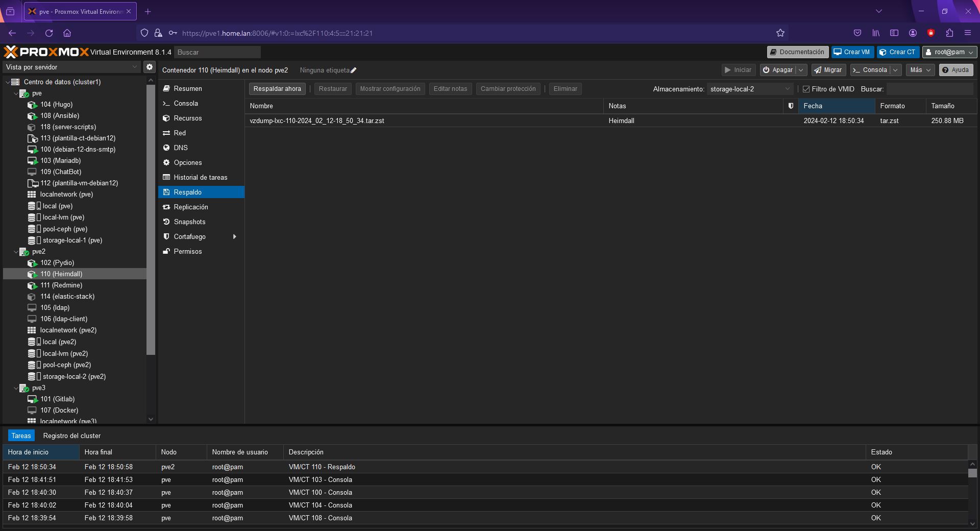Click the tree settings gear icon

[150, 67]
